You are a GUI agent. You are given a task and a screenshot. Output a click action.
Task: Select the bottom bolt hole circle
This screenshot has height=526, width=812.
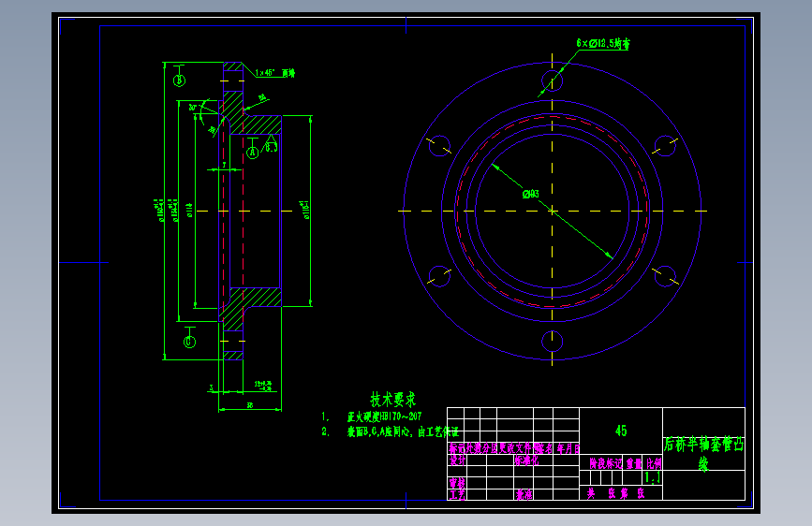tap(552, 342)
